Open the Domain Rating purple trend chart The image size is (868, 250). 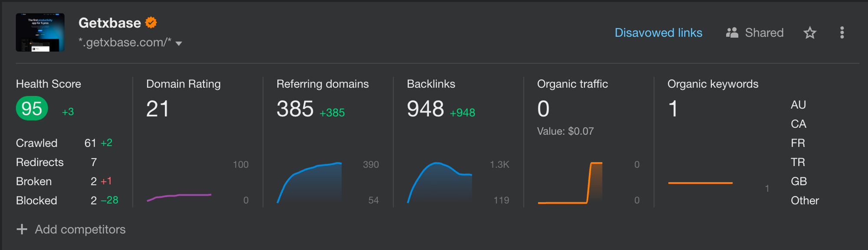179,197
